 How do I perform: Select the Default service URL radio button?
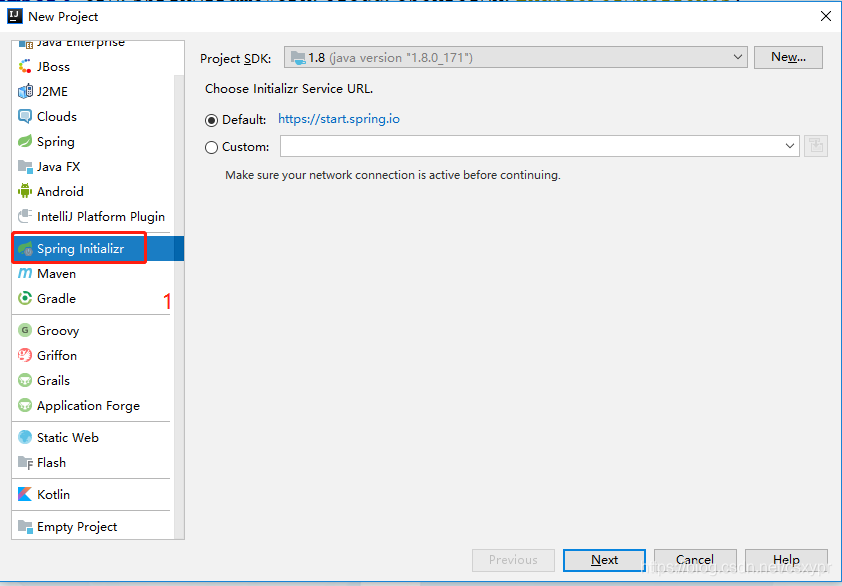click(x=212, y=120)
